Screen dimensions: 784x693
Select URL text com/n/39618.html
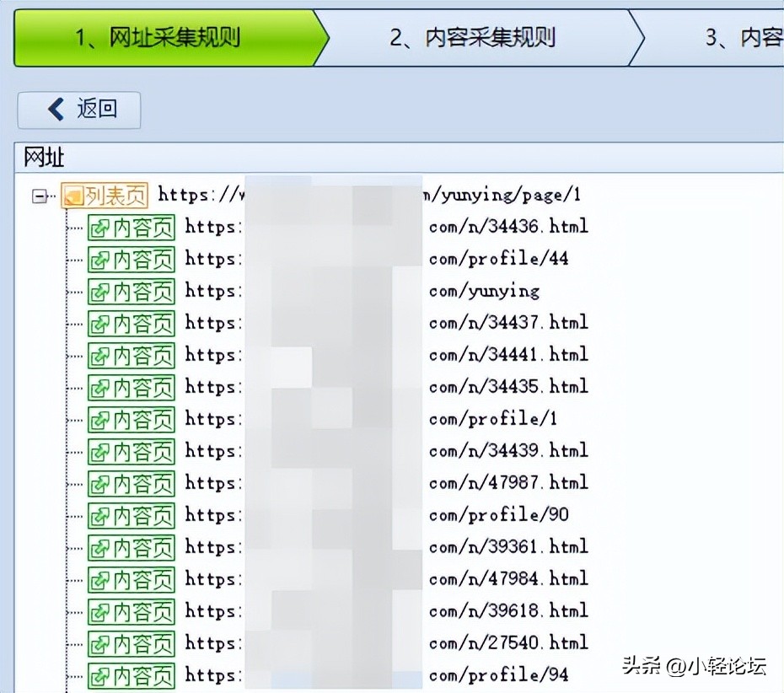(508, 611)
